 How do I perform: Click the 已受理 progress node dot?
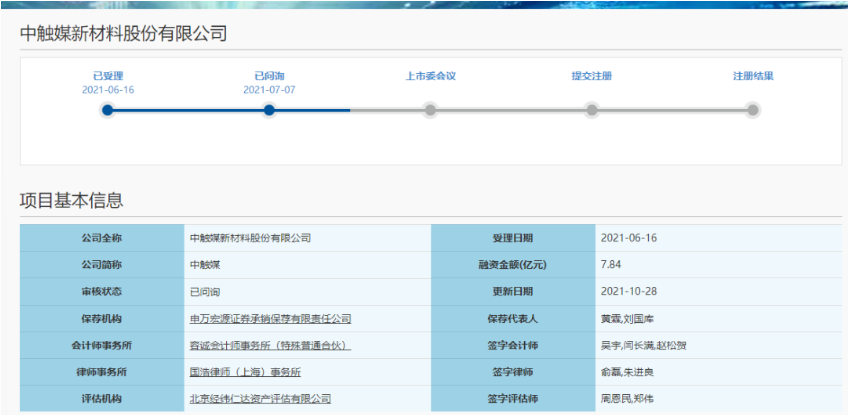tap(108, 111)
